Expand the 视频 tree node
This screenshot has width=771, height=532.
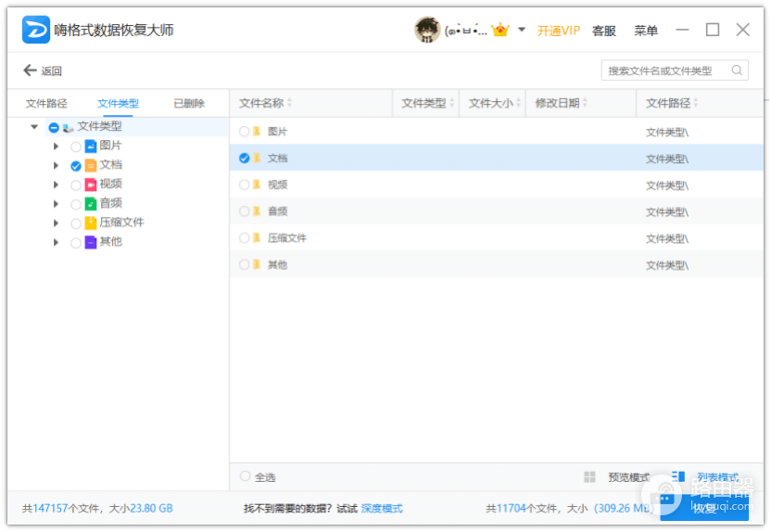[x=56, y=184]
